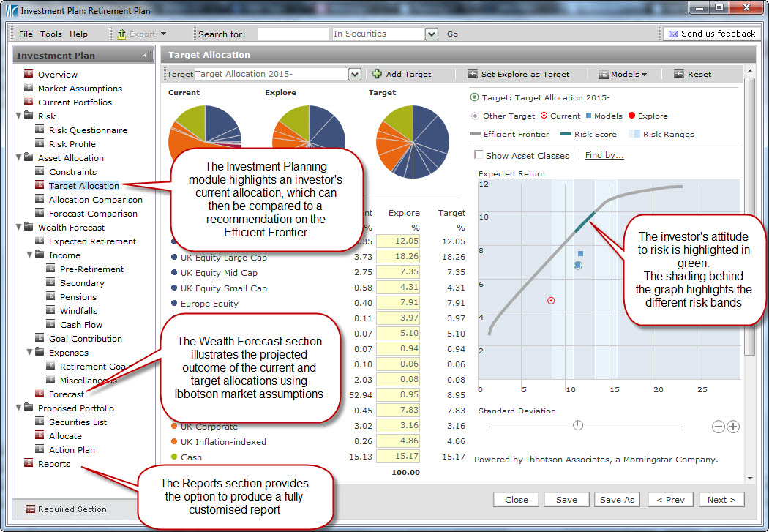Image resolution: width=769 pixels, height=532 pixels.
Task: Open the In Securities search scope dropdown
Action: pos(431,34)
